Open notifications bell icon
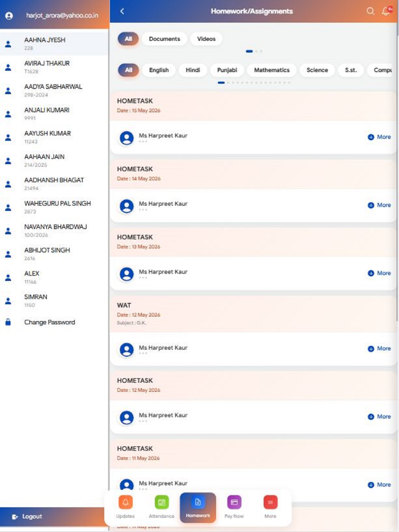The image size is (399, 532). [x=386, y=11]
